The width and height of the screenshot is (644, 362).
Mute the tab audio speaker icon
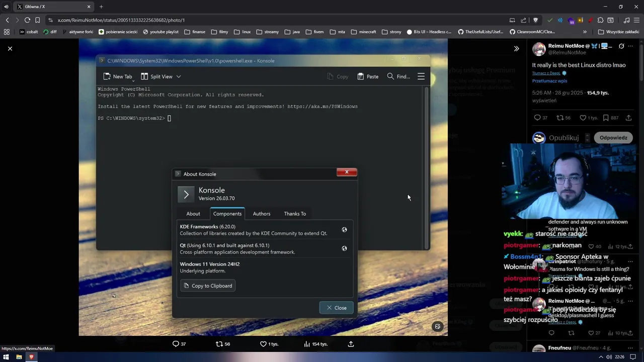[6, 7]
